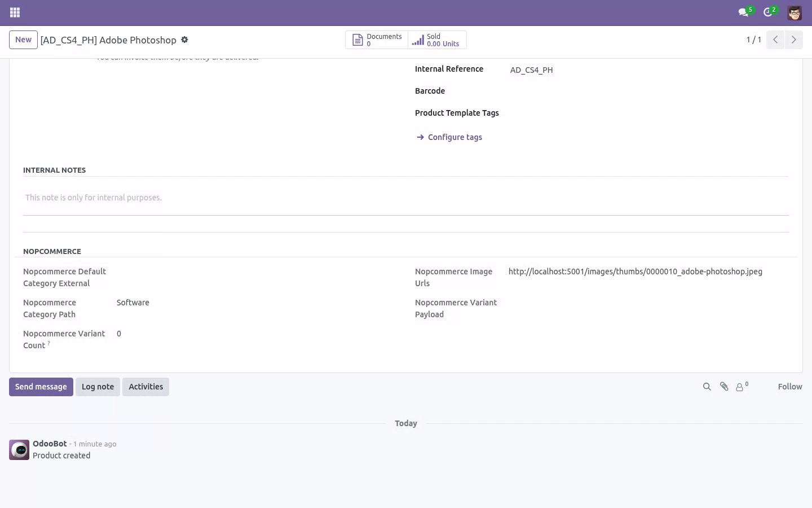Click the Nopcommerce Image Urls value
812x508 pixels.
coord(636,271)
